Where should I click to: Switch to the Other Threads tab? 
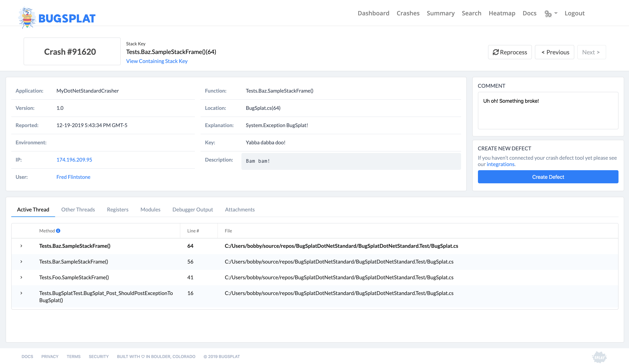(x=78, y=210)
